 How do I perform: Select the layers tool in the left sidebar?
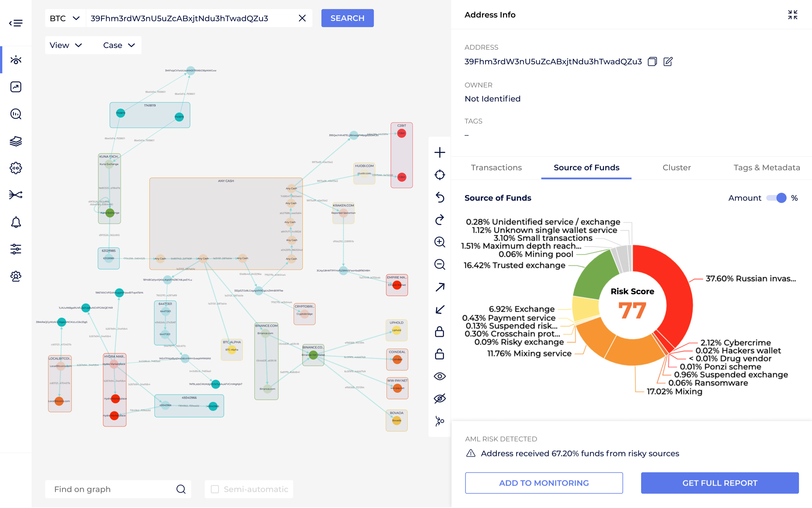click(16, 141)
